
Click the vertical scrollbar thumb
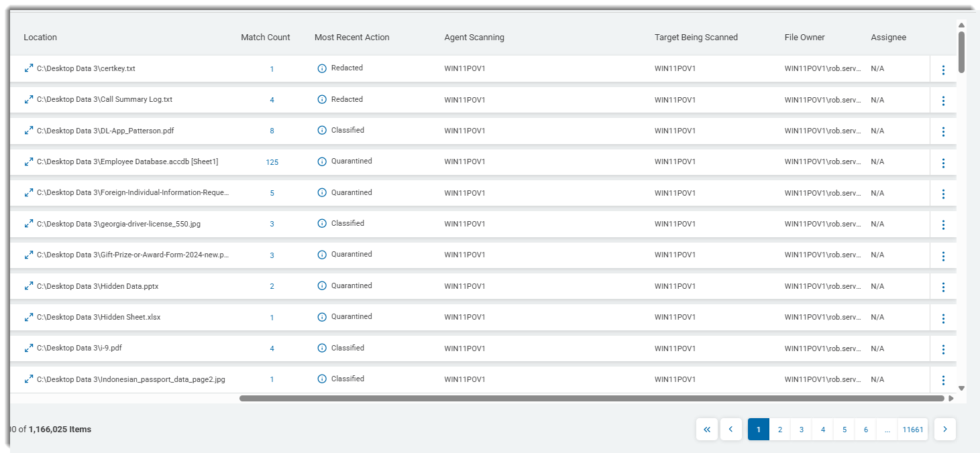(x=961, y=52)
